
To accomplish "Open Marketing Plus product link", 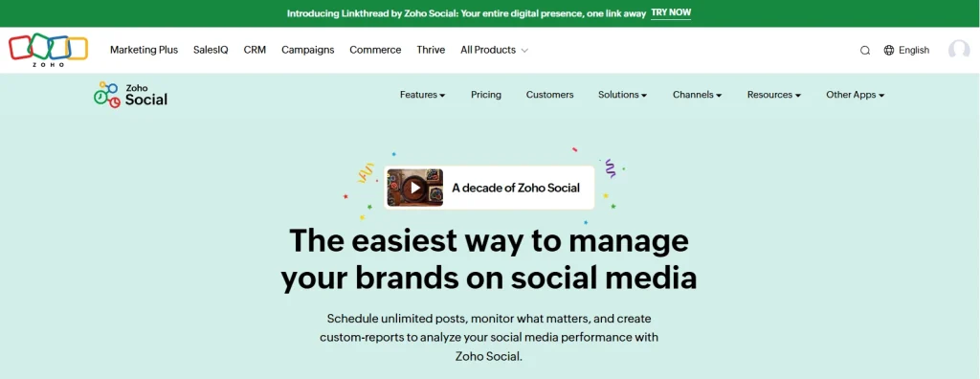I will [144, 50].
